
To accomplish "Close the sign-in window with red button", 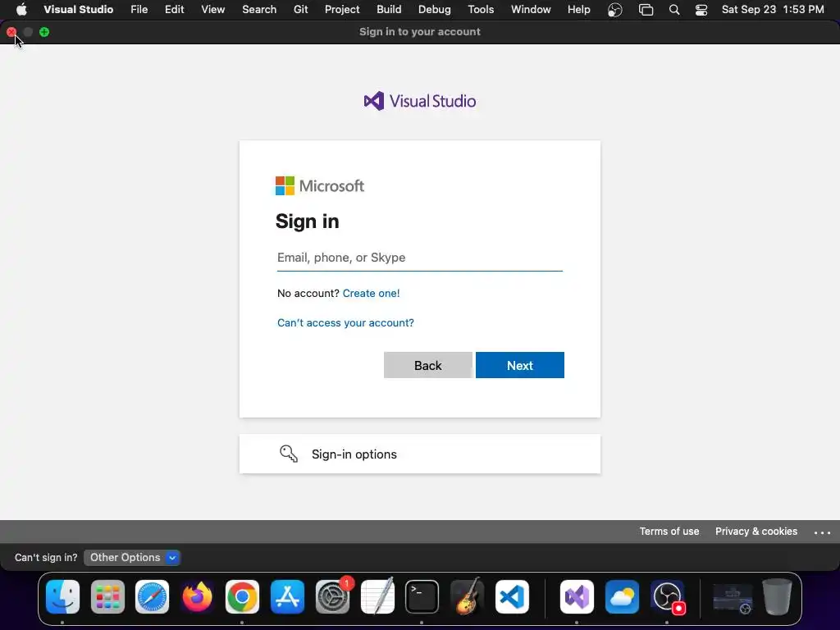I will (11, 32).
